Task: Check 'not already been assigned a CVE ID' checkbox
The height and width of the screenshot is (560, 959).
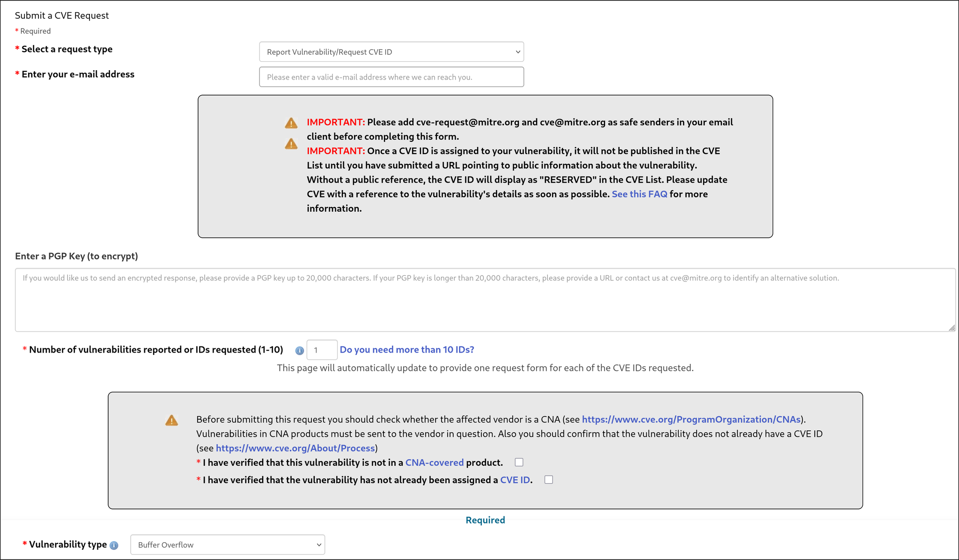Action: 549,479
